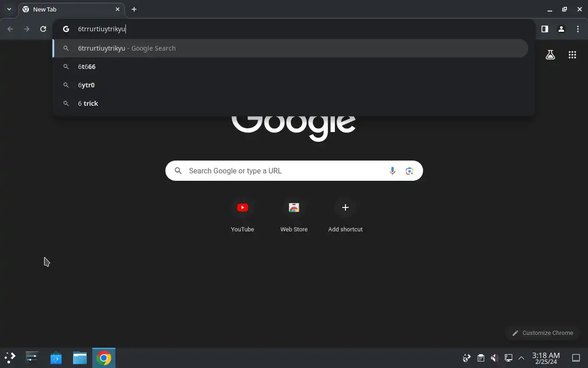The width and height of the screenshot is (588, 368).
Task: Open the side panel icon
Action: tap(544, 29)
